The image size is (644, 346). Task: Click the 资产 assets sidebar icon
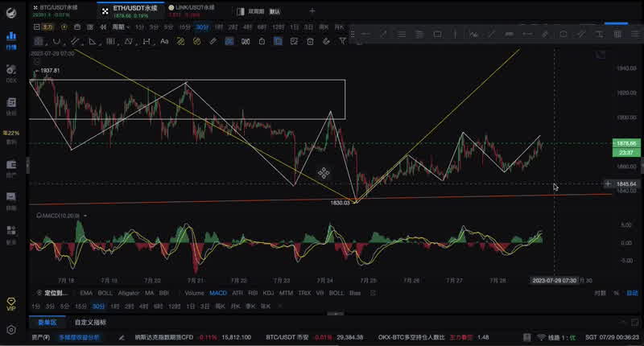coord(11,167)
